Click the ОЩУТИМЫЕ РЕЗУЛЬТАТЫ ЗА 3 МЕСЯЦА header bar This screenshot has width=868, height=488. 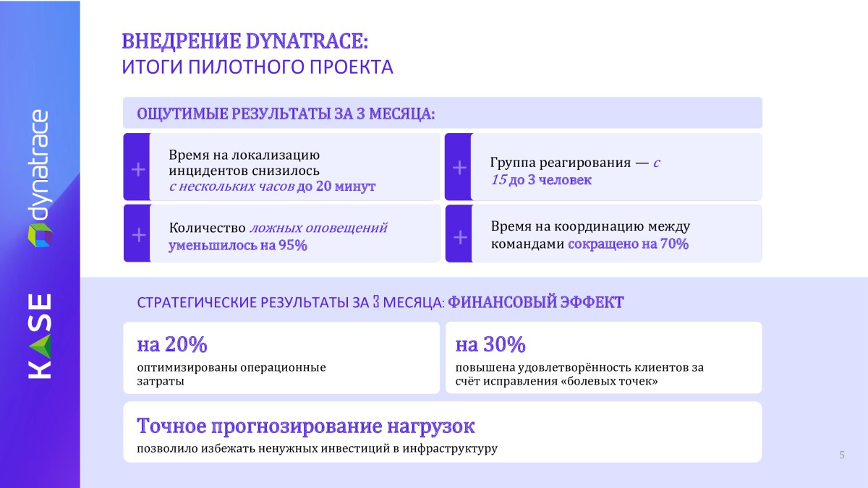[x=442, y=114]
